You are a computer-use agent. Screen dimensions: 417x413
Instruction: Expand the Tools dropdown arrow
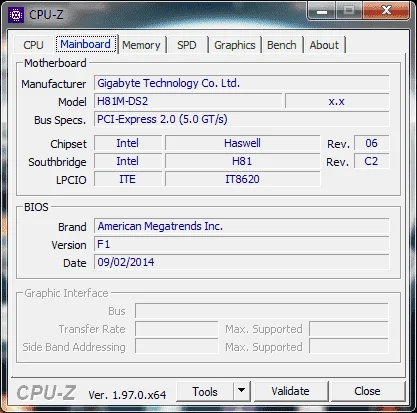[242, 391]
